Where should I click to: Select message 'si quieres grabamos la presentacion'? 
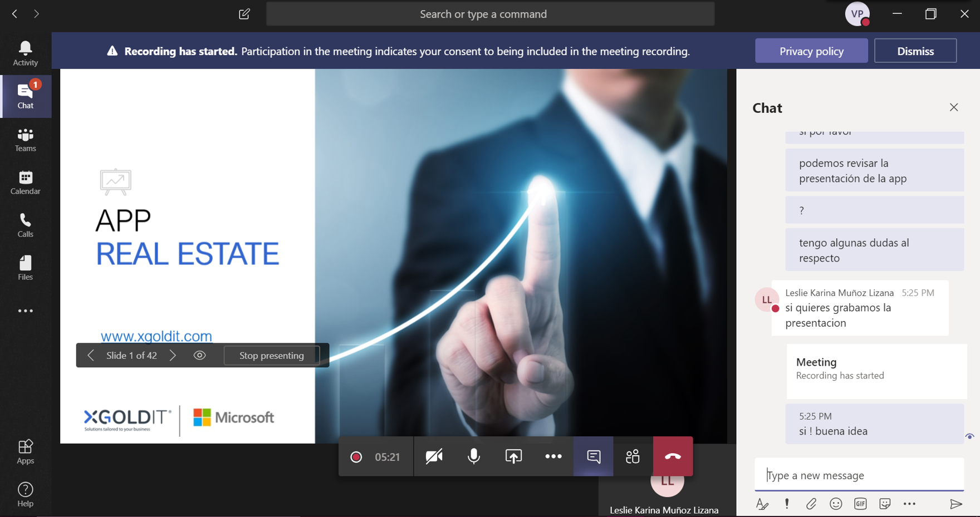click(x=860, y=308)
